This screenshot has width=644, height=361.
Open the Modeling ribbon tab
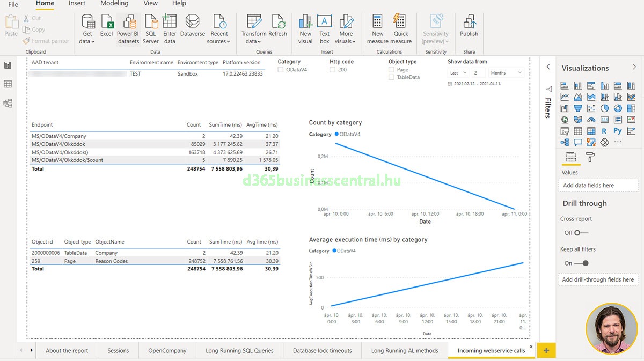pos(114,3)
